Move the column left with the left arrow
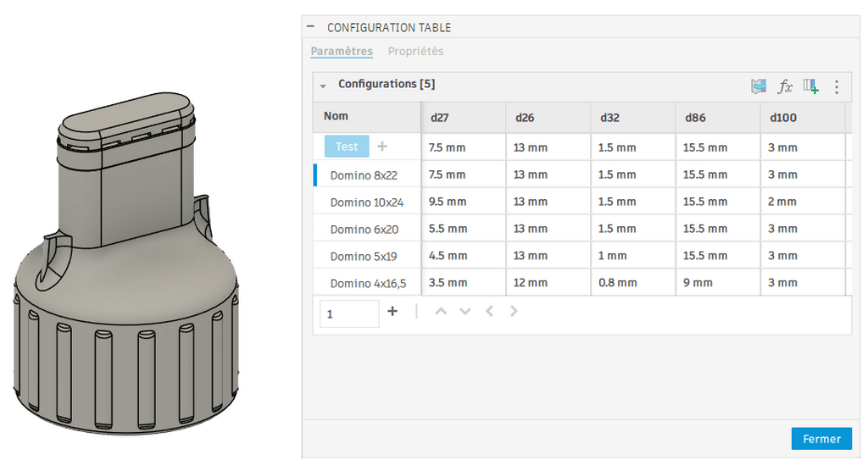The height and width of the screenshot is (460, 868). (489, 311)
